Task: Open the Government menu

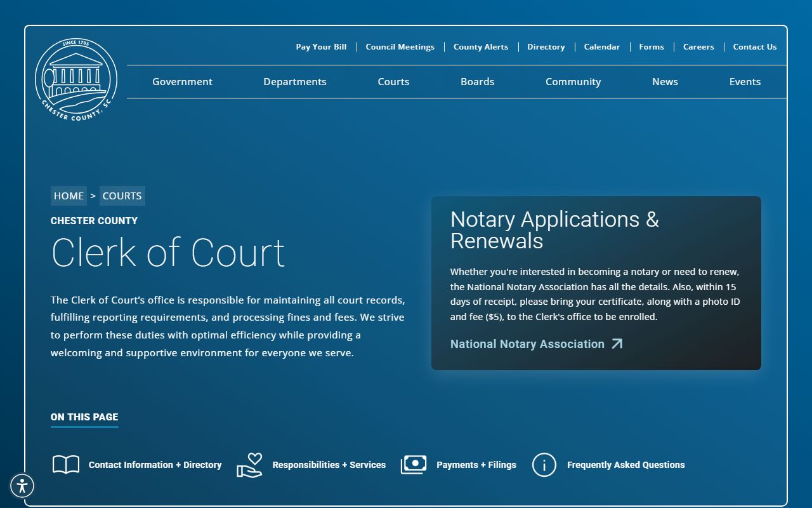Action: click(x=182, y=82)
